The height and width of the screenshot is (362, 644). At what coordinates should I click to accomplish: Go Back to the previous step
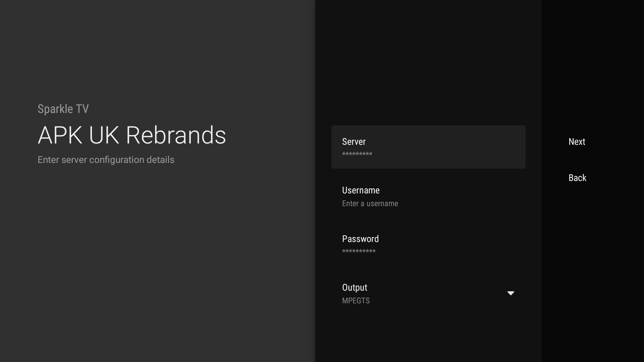577,178
